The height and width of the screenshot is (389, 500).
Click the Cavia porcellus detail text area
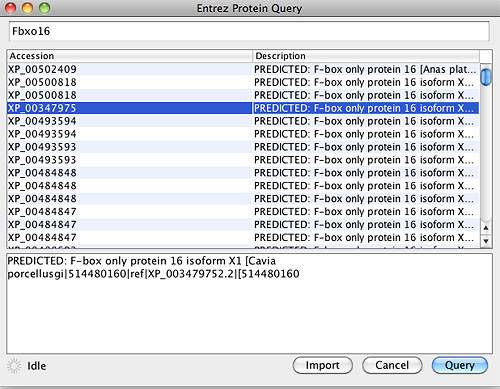(249, 303)
